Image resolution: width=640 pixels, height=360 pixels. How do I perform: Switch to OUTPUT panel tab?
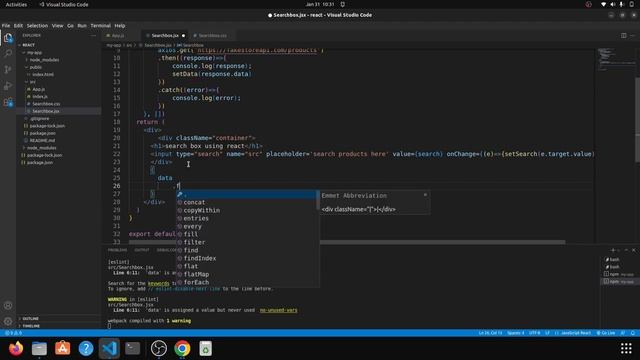[142, 250]
